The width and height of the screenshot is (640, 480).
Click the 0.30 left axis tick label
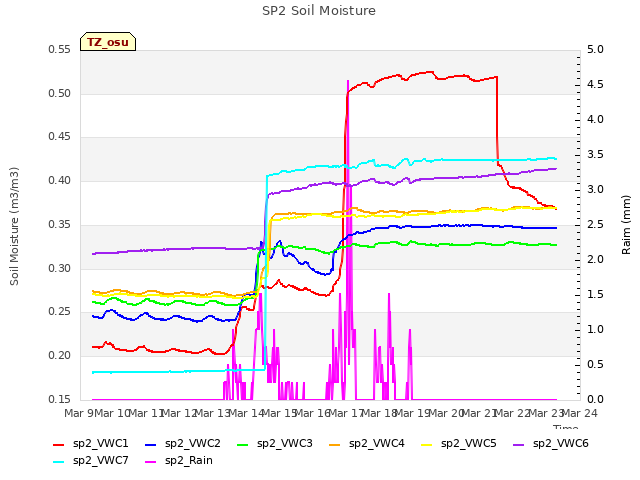click(59, 268)
